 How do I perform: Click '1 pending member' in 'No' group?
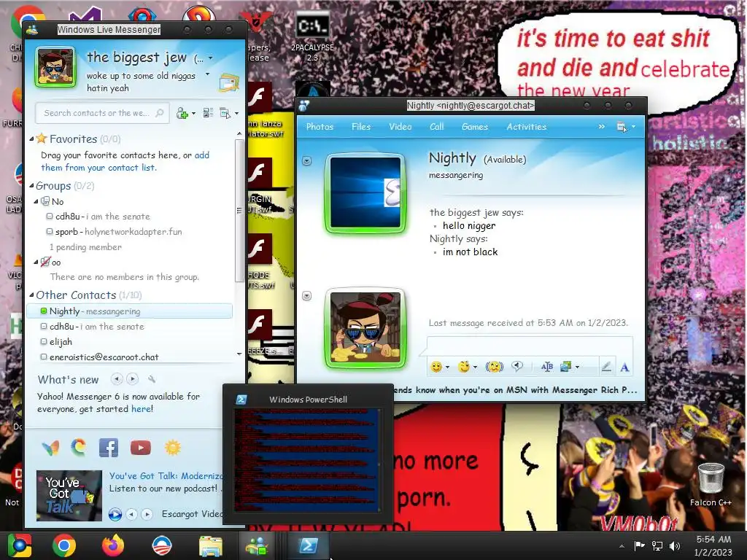coord(86,247)
